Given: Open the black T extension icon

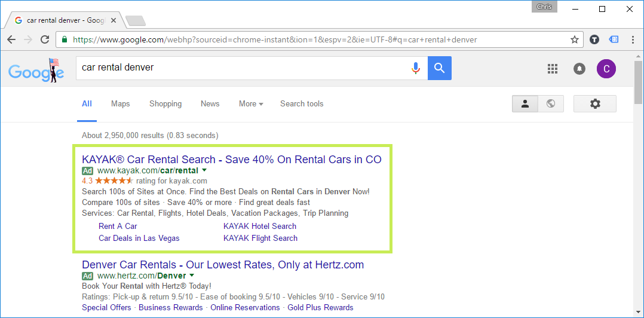Looking at the screenshot, I should (x=594, y=40).
